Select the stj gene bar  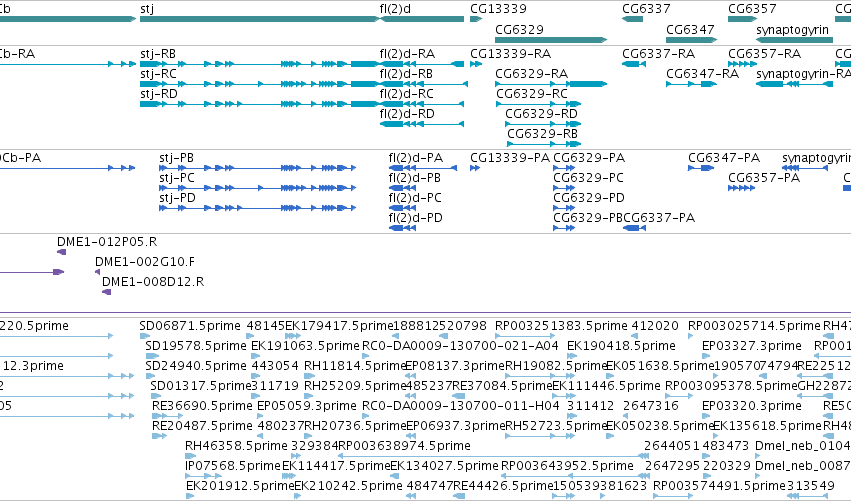(x=259, y=19)
